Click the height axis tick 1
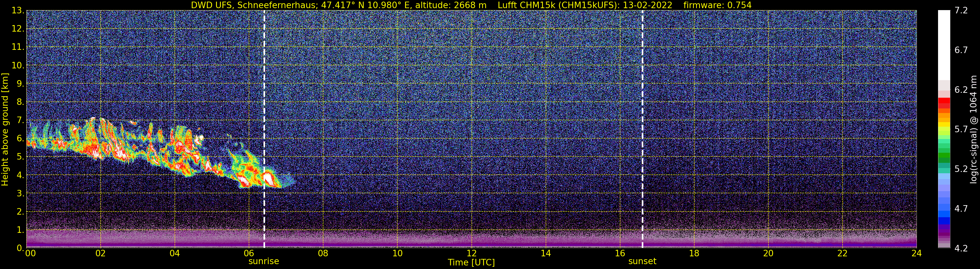Screen dimensions: 980x269 pyautogui.click(x=20, y=230)
